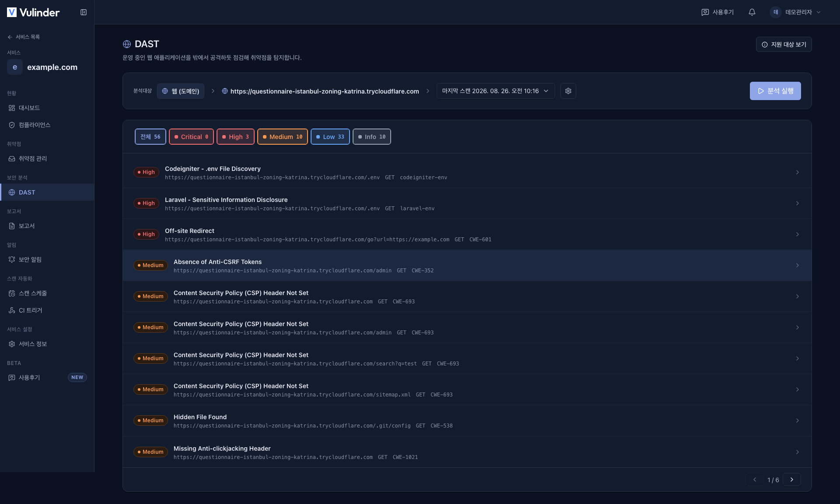
Task: Open scan settings gear icon
Action: (568, 91)
